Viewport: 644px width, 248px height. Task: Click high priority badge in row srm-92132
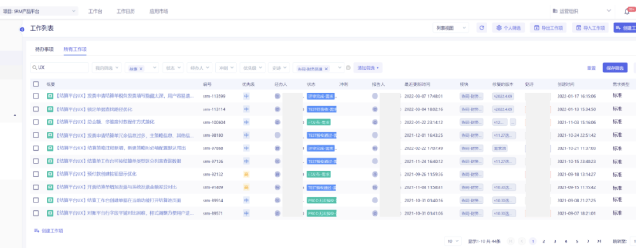click(x=246, y=174)
